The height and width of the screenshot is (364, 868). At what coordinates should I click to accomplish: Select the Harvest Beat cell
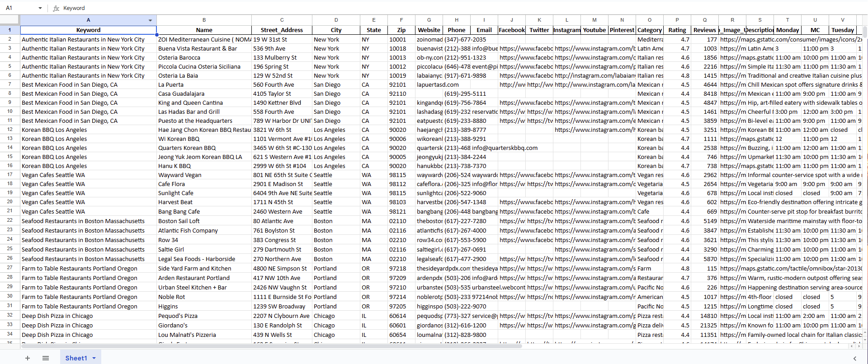coord(204,202)
